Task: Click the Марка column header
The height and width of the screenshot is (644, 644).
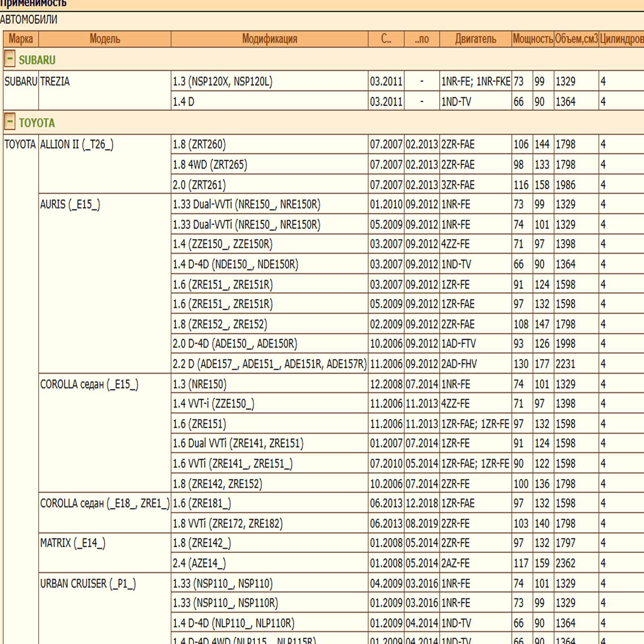Action: 21,39
